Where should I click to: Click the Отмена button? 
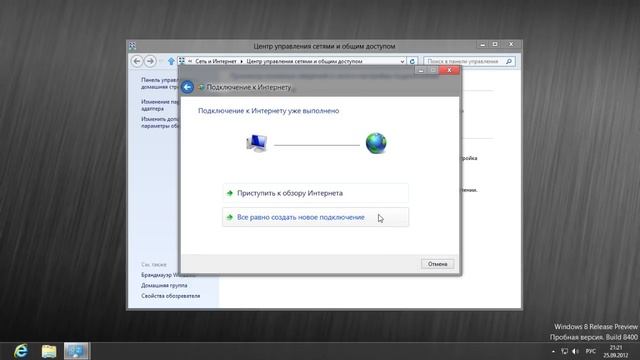pos(437,264)
